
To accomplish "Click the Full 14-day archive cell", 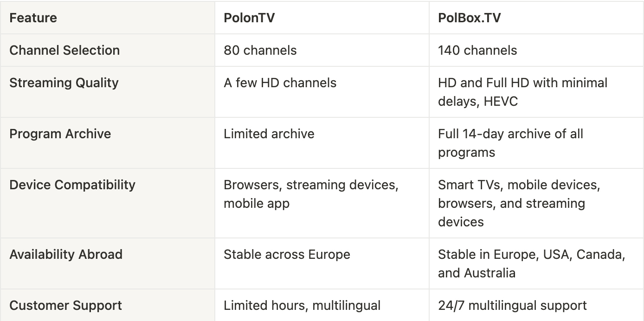I will [x=536, y=143].
